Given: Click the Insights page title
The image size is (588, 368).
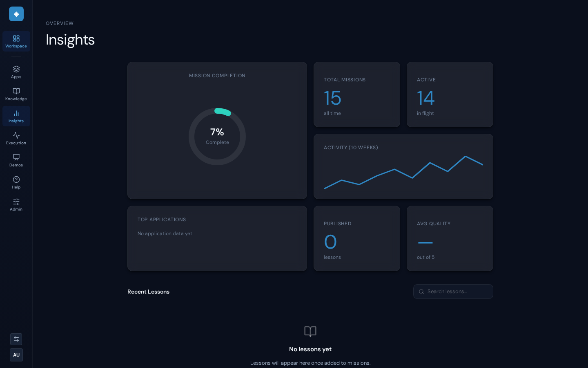Looking at the screenshot, I should 70,40.
